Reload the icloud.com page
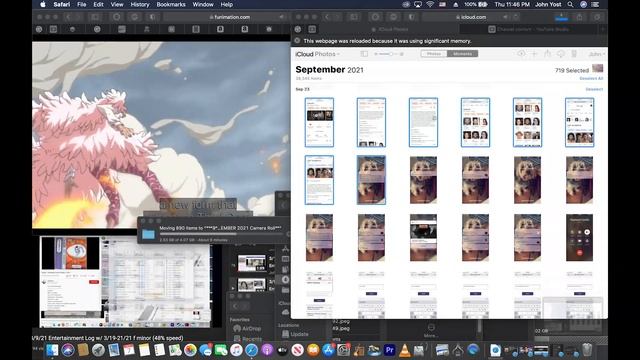The height and width of the screenshot is (360, 640). point(516,17)
